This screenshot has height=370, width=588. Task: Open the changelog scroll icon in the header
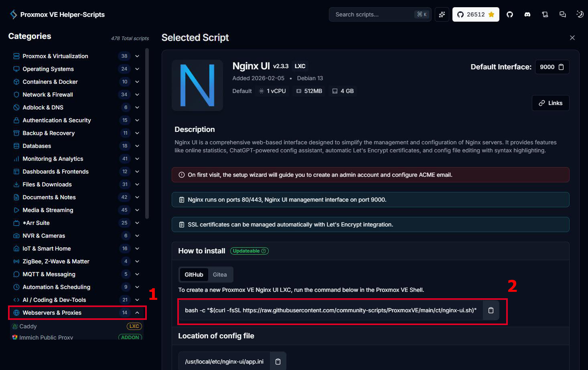pyautogui.click(x=545, y=14)
